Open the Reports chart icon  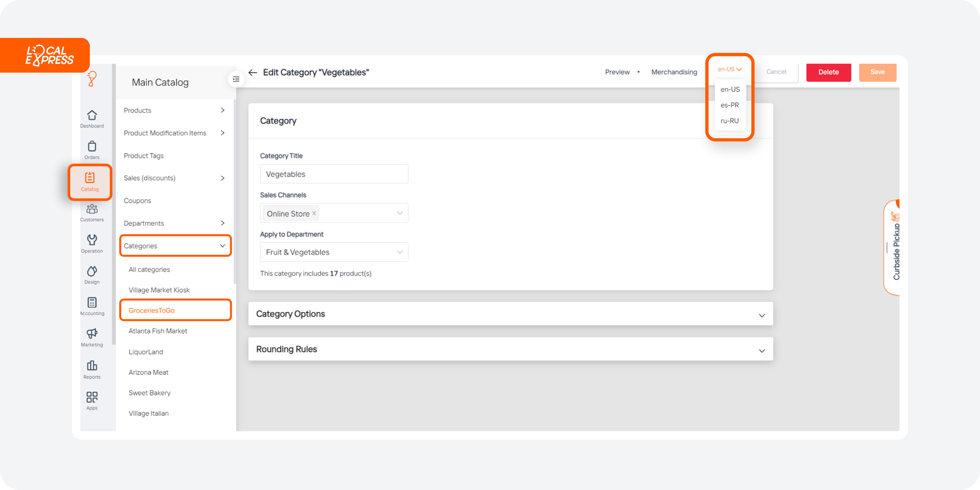pyautogui.click(x=92, y=369)
